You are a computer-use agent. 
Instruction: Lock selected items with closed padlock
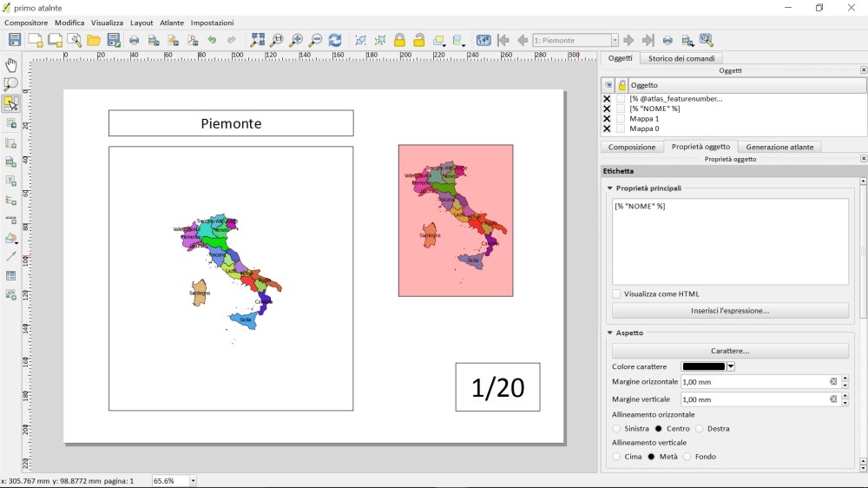(x=399, y=40)
